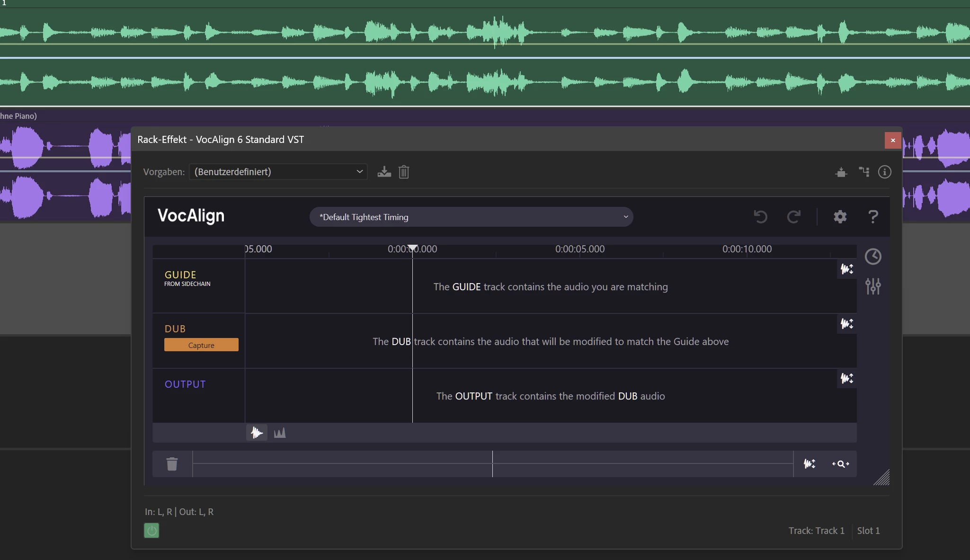Save preset with download icon
Image resolution: width=970 pixels, height=560 pixels.
coord(384,172)
